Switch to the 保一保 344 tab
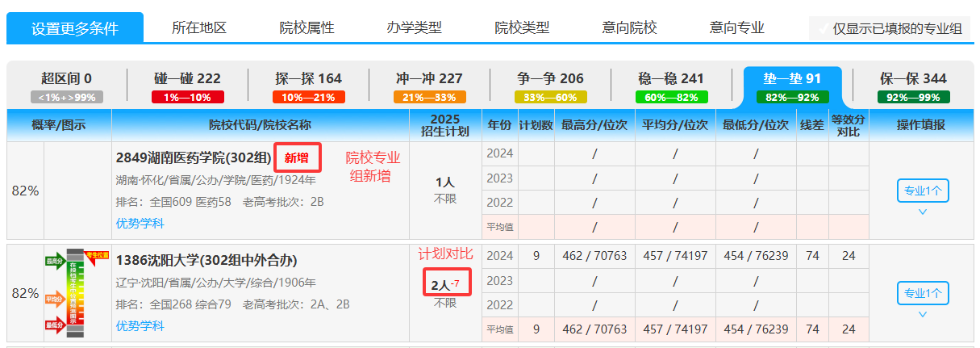The height and width of the screenshot is (348, 980). [913, 78]
